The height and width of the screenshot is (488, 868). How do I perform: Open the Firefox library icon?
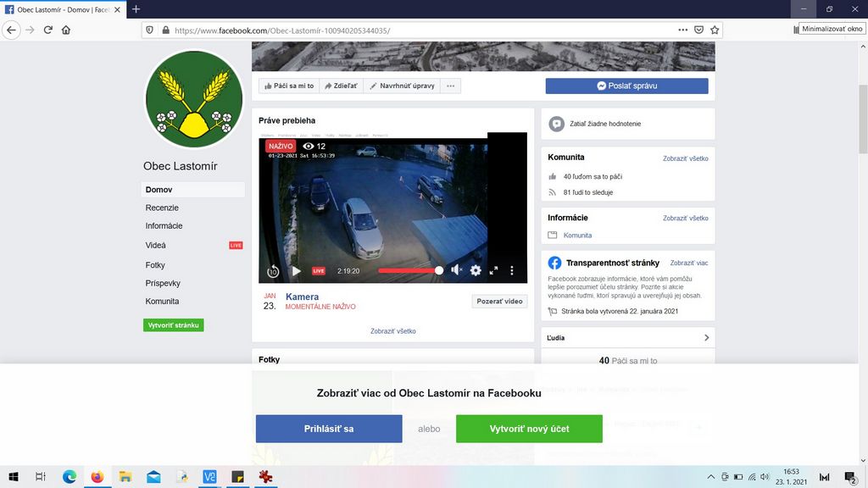click(x=795, y=30)
